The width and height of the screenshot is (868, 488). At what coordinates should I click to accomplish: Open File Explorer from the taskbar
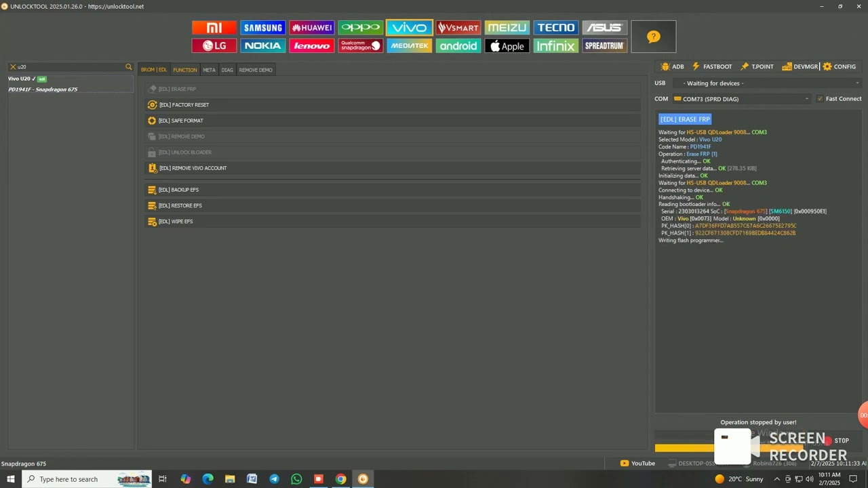(x=230, y=479)
